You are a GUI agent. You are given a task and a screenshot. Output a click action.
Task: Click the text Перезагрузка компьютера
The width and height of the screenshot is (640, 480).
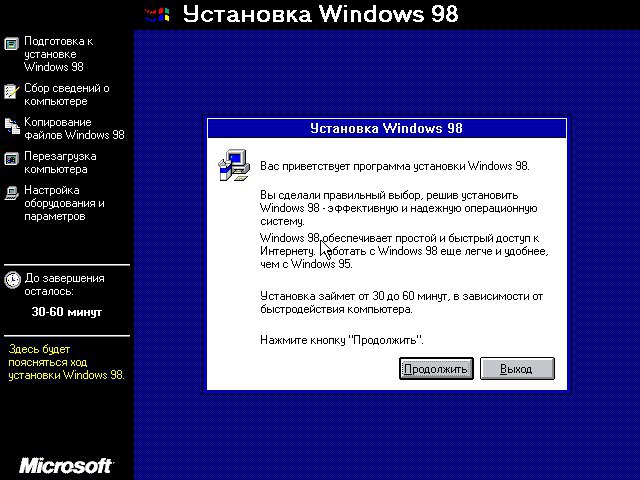pos(60,162)
